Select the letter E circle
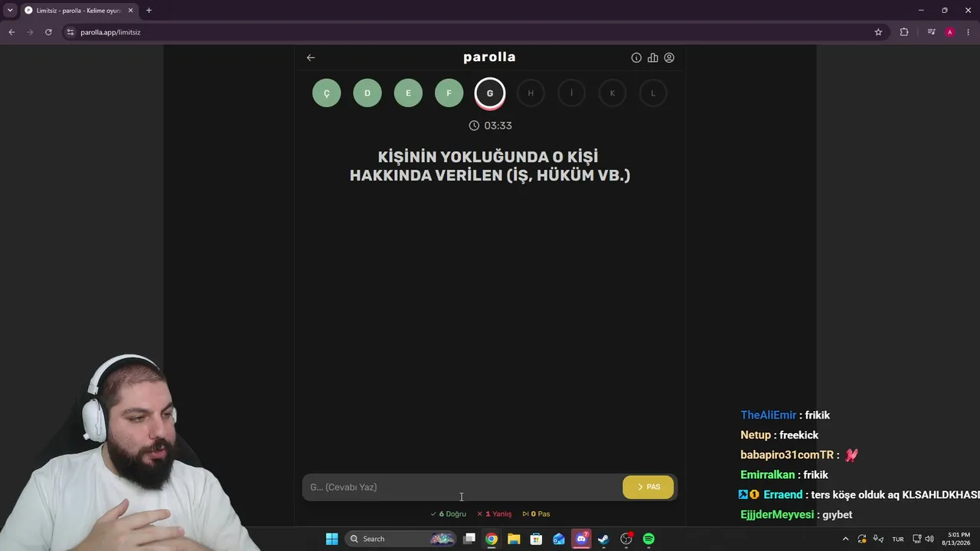980x551 pixels. click(408, 93)
